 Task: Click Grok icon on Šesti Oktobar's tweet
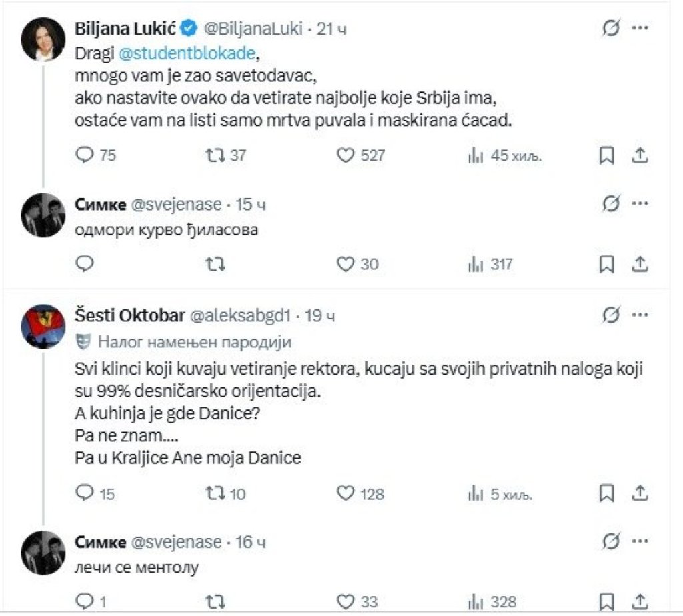(x=611, y=314)
